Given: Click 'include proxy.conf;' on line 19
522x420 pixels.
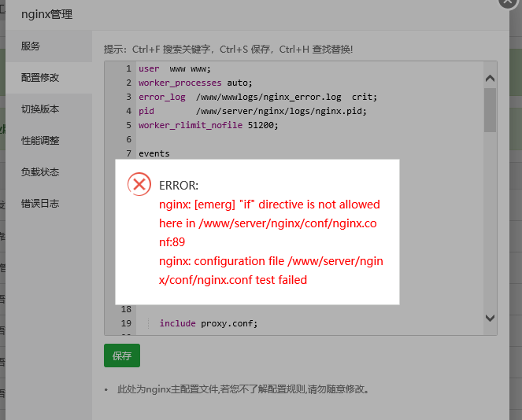Looking at the screenshot, I should click(209, 323).
